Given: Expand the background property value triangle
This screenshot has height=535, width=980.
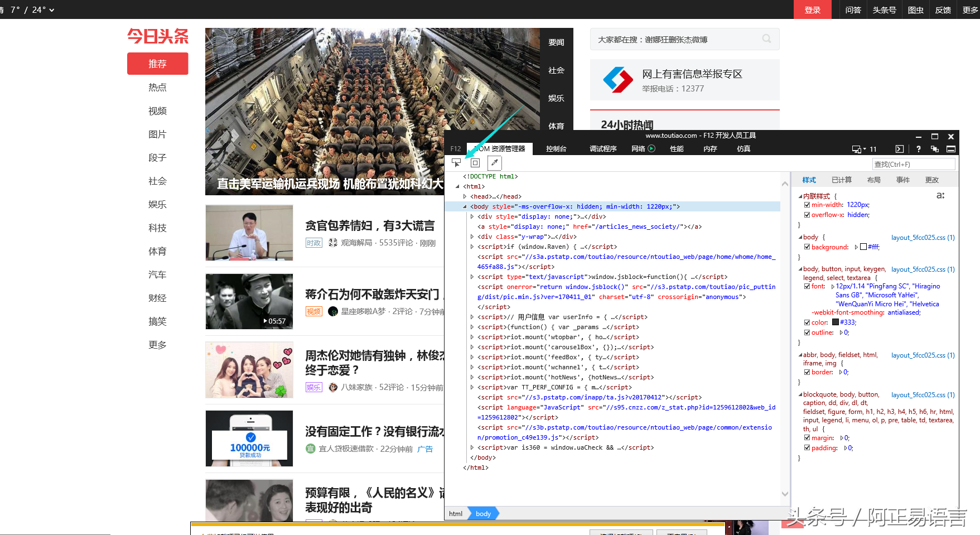Looking at the screenshot, I should tap(856, 247).
